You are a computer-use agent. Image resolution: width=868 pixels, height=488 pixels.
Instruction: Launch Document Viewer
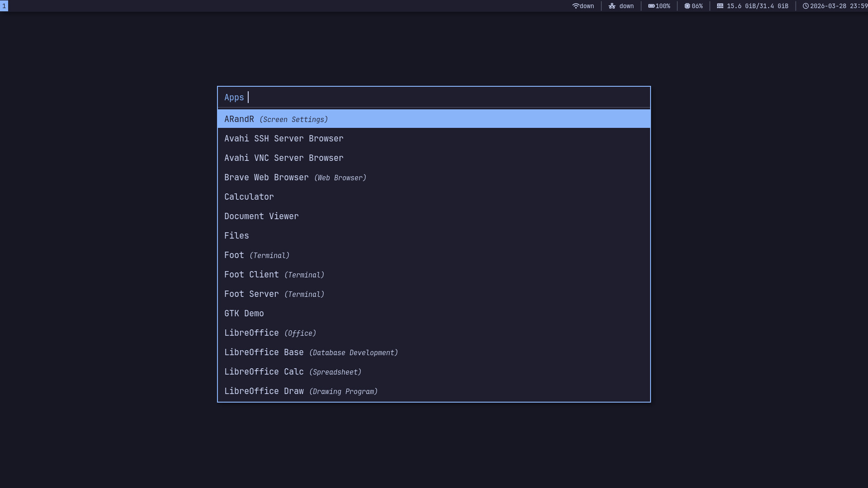261,216
